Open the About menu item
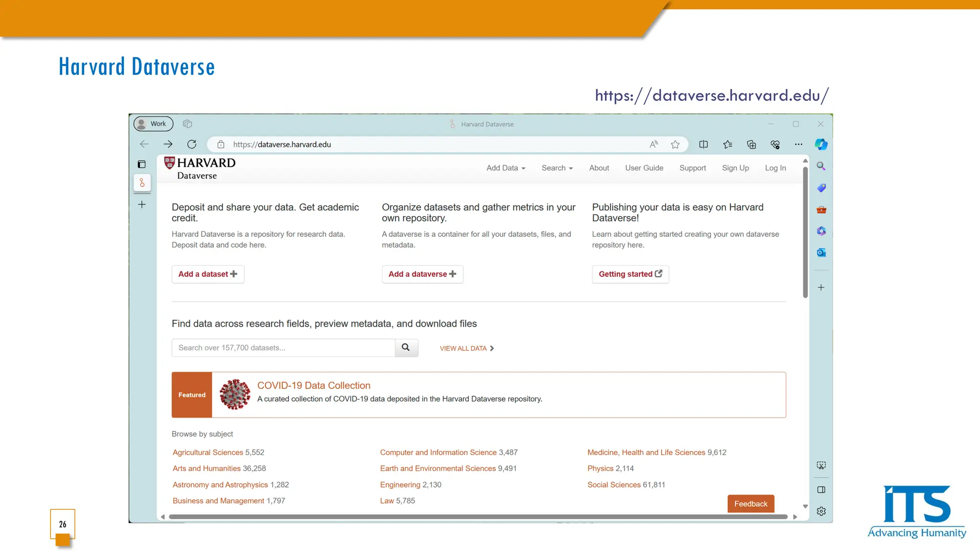 (x=599, y=168)
